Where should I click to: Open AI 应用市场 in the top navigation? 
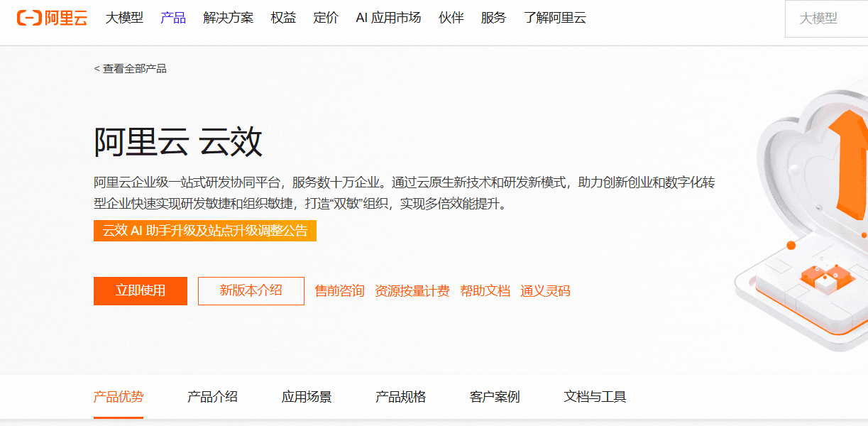point(388,18)
